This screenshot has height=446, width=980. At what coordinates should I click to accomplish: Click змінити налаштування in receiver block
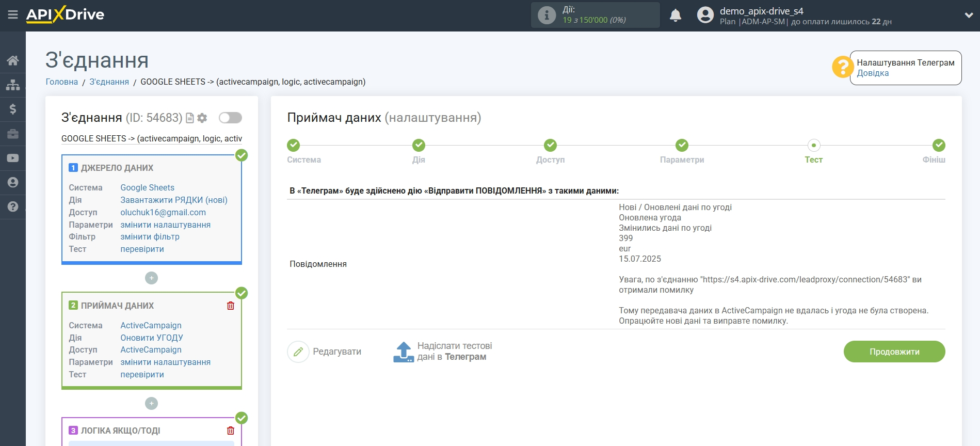pyautogui.click(x=166, y=362)
